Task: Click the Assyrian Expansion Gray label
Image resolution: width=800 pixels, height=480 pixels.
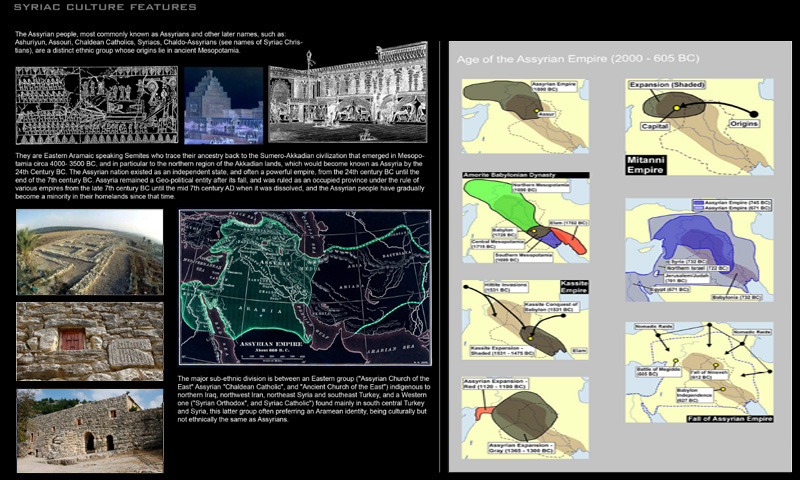Action: pos(521,448)
